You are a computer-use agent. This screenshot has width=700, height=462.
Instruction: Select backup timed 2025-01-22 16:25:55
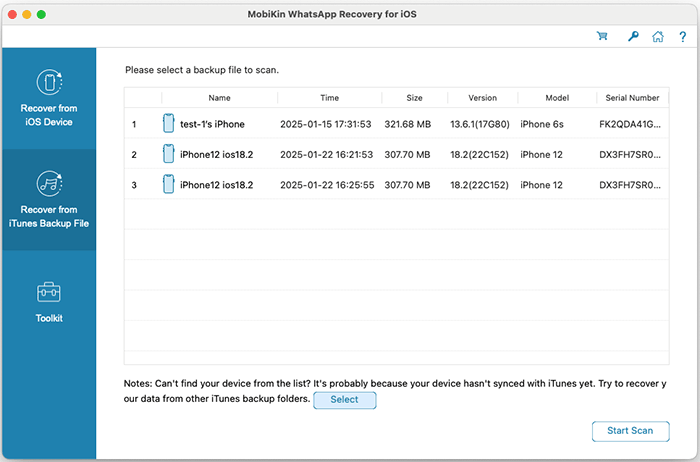[327, 185]
